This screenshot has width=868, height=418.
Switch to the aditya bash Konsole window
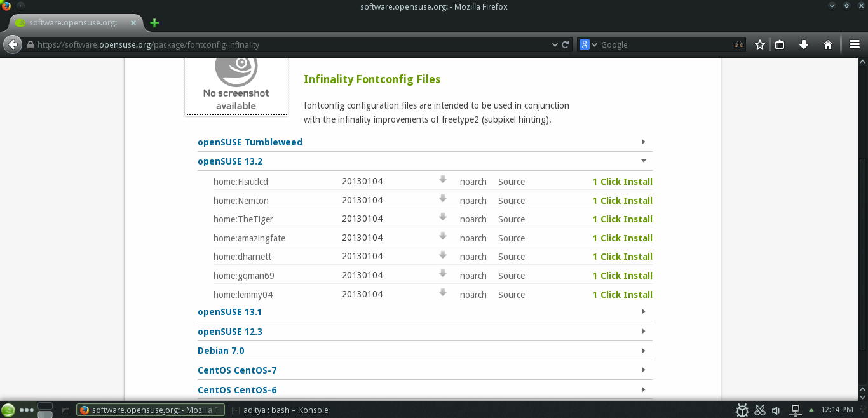click(x=280, y=410)
